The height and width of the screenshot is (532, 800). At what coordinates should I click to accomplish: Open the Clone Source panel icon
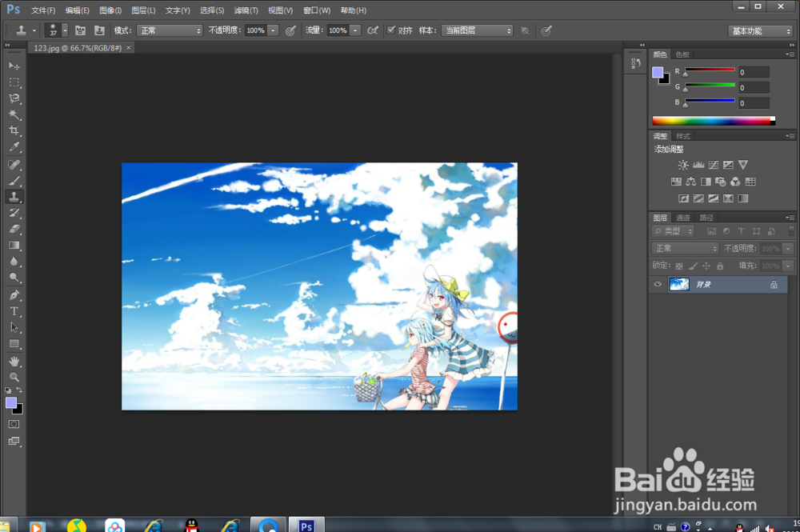pyautogui.click(x=99, y=30)
